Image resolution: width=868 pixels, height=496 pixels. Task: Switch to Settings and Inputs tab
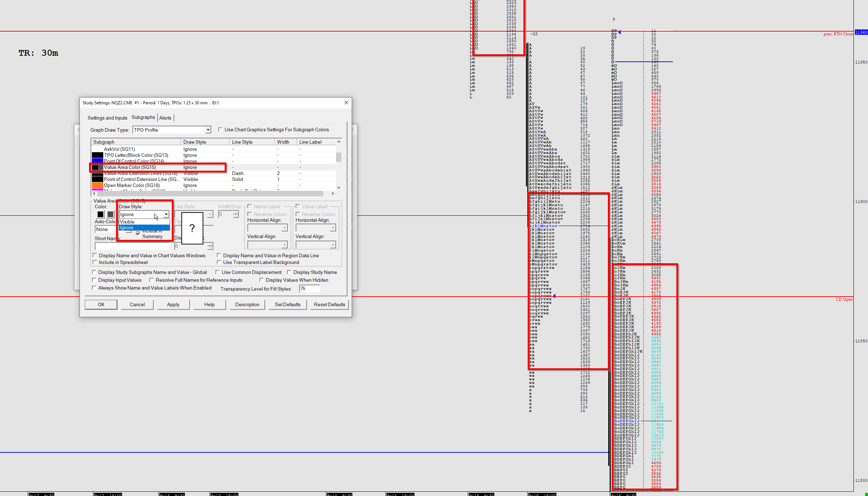click(x=107, y=118)
